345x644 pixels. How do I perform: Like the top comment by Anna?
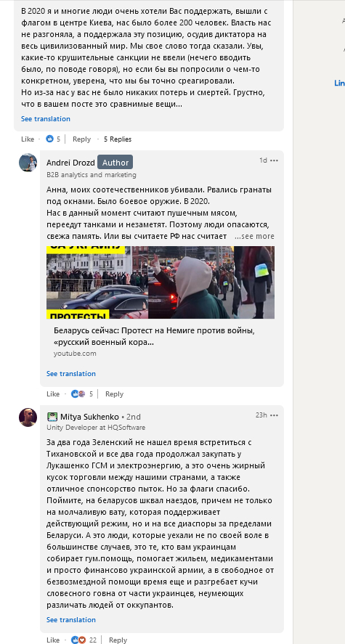click(x=28, y=139)
